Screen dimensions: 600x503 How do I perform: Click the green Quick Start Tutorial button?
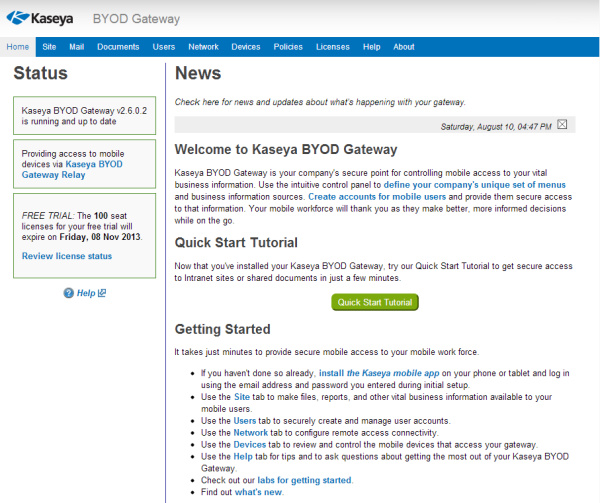coord(375,302)
